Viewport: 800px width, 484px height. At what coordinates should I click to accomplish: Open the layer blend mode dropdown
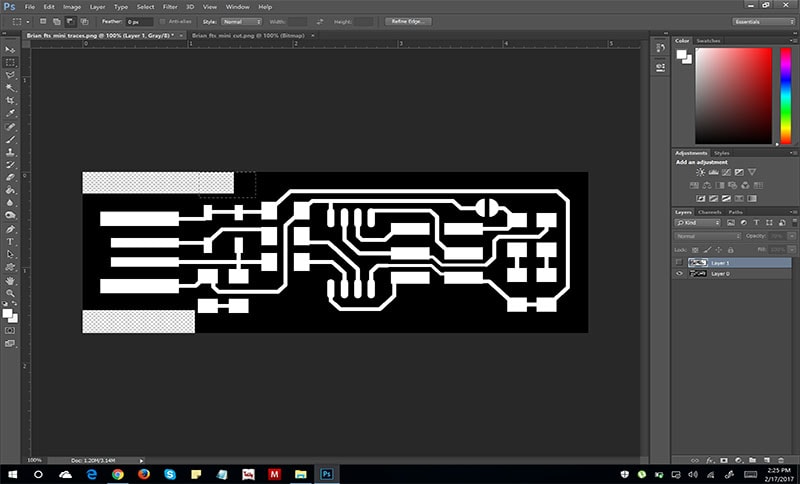(708, 236)
